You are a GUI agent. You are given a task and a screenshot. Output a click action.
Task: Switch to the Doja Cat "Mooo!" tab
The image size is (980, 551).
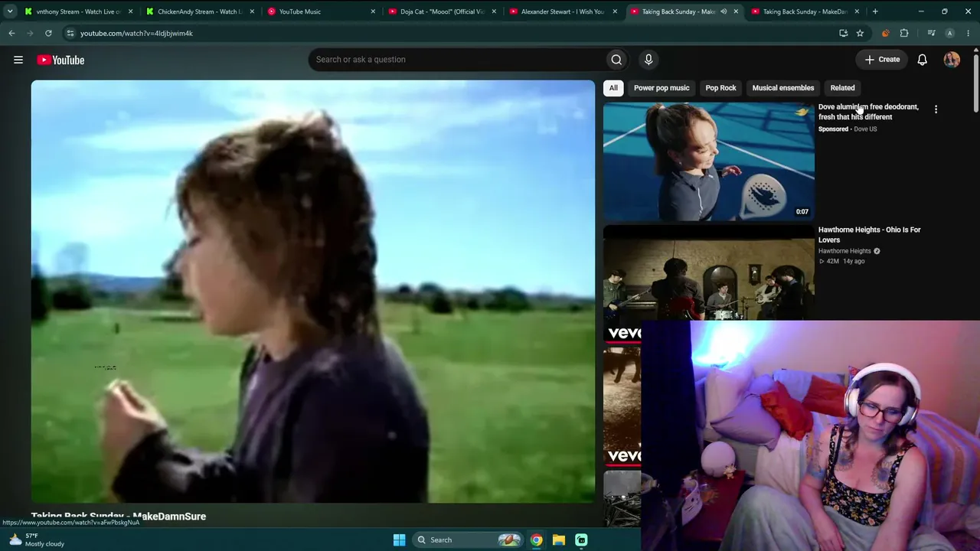click(x=442, y=11)
